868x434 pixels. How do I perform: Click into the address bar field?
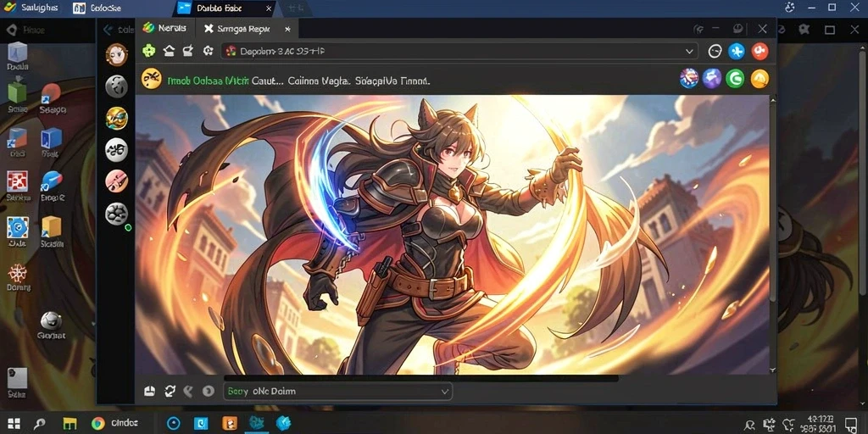459,52
